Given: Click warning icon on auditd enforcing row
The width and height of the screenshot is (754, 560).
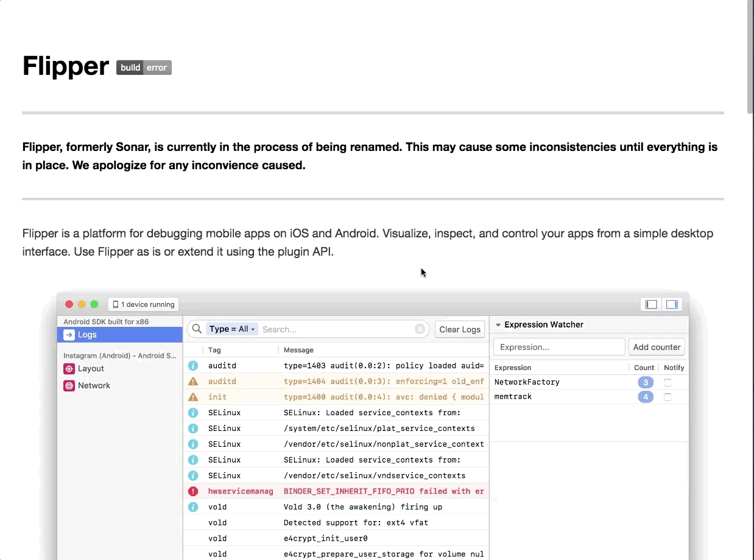Looking at the screenshot, I should tap(193, 382).
